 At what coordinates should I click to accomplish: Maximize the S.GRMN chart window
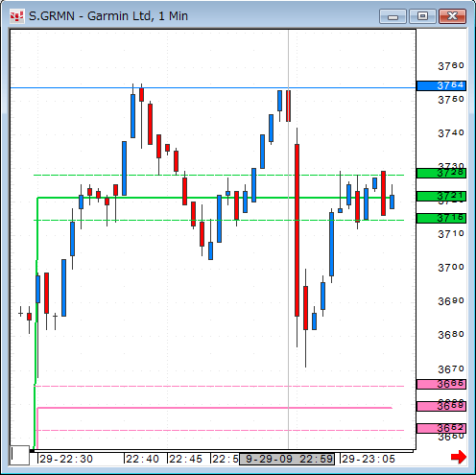(x=422, y=16)
